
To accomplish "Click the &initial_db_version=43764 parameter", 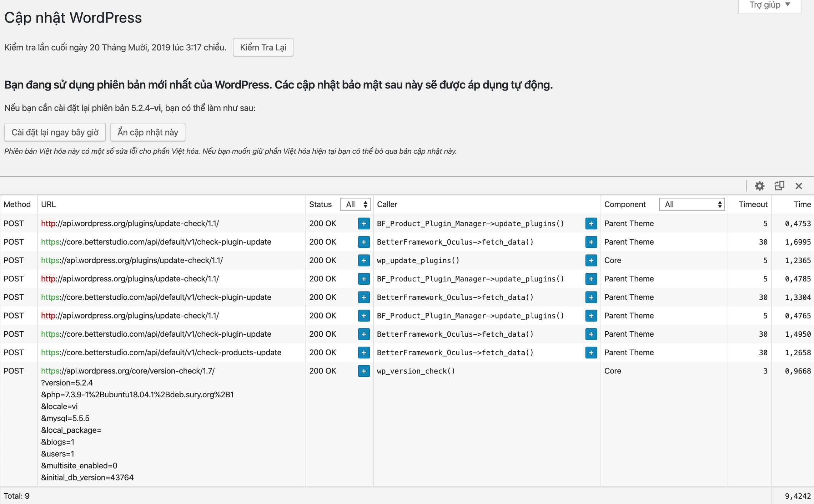I will point(87,478).
